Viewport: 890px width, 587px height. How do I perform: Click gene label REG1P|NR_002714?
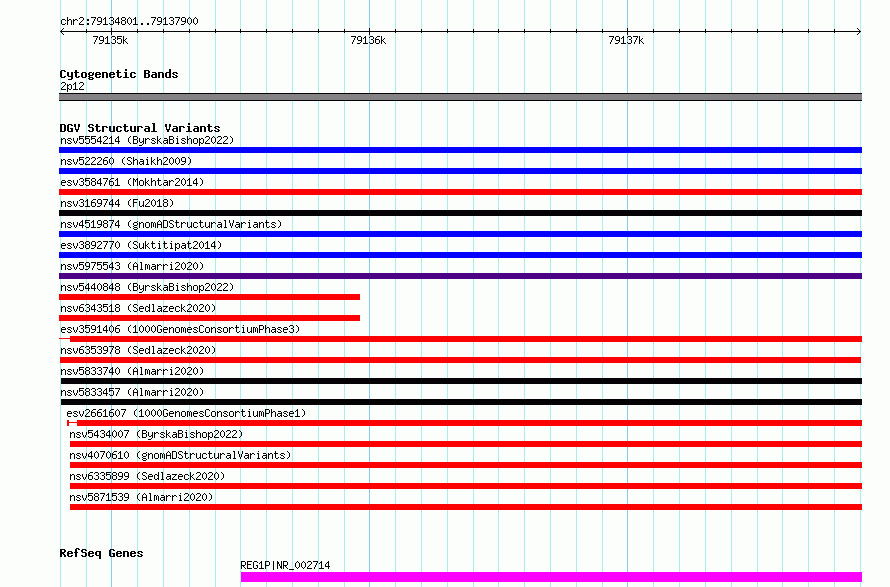click(285, 565)
